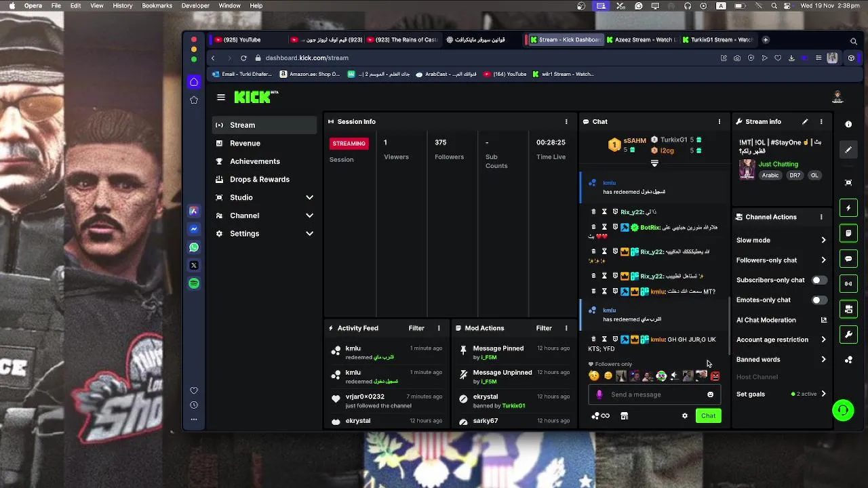Open Followers-only chat options

click(x=781, y=260)
